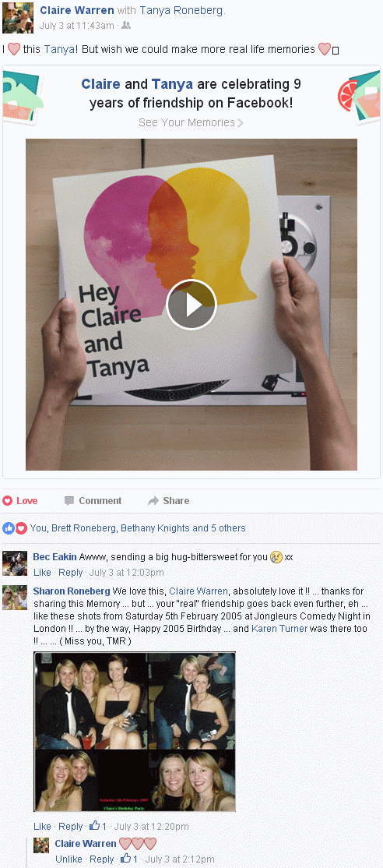Unlike Claire Warren's hearts reply
383x868 pixels.
(69, 859)
